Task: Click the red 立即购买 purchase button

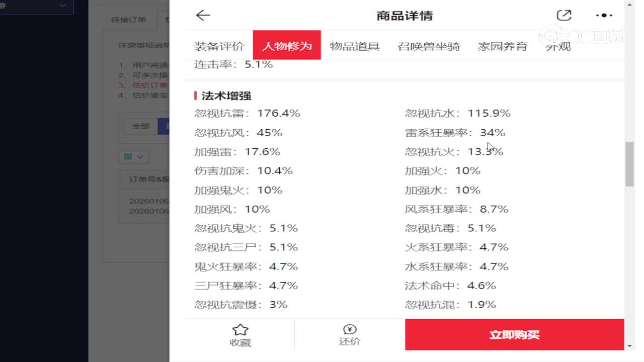Action: (514, 334)
